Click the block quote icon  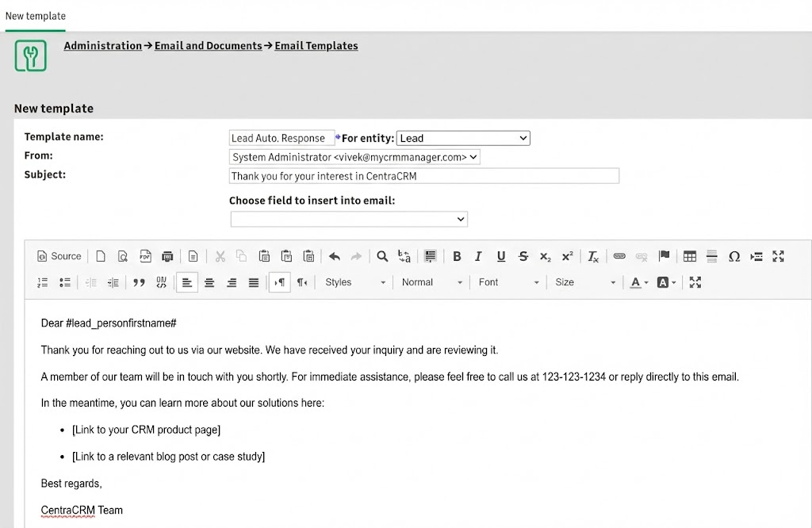coord(139,282)
